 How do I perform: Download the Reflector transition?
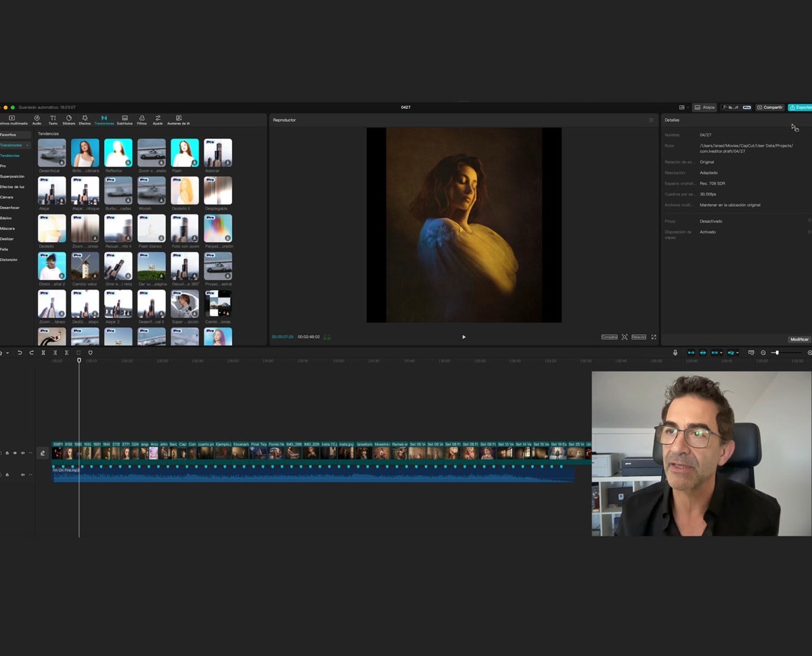tap(129, 163)
